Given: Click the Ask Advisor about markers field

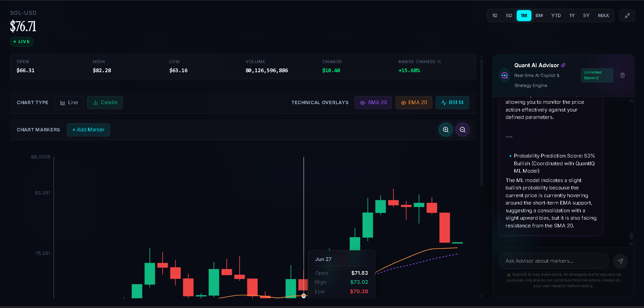Looking at the screenshot, I should 554,261.
